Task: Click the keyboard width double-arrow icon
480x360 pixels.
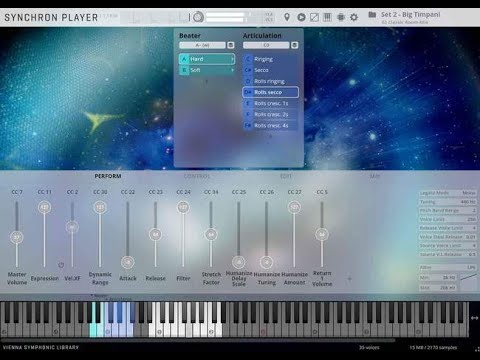Action: click(x=474, y=318)
